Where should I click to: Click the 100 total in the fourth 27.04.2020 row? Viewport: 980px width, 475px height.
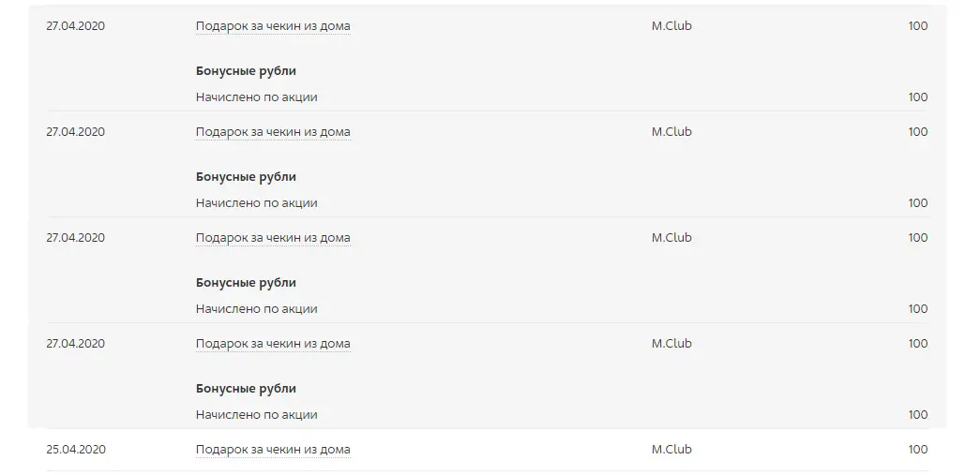(x=917, y=343)
